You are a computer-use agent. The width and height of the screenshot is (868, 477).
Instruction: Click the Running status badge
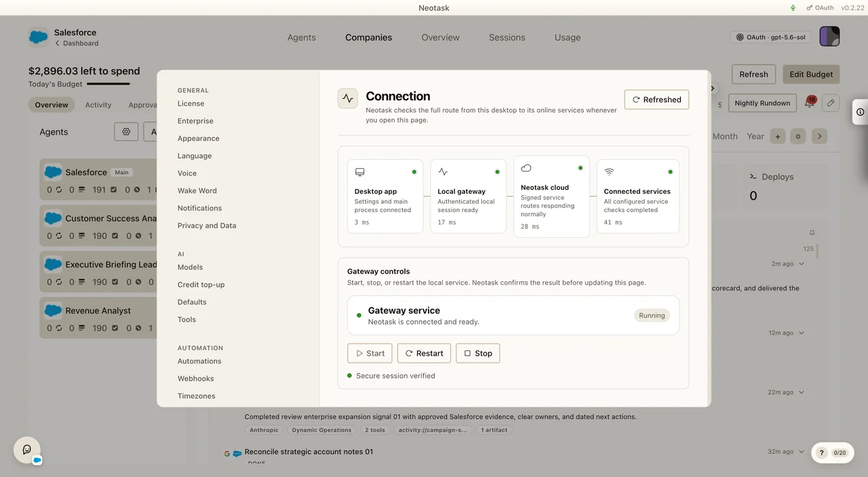pos(652,316)
